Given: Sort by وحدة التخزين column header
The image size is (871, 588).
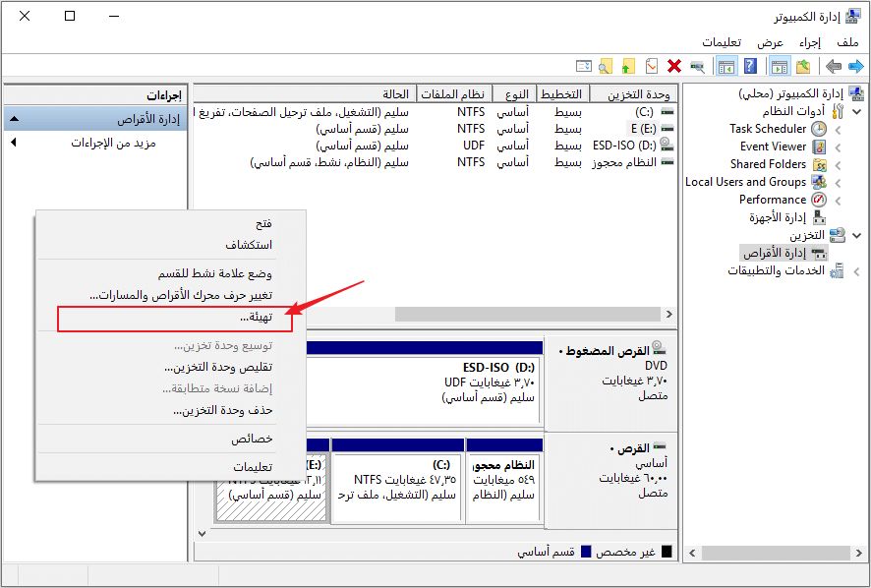Looking at the screenshot, I should coord(634,94).
